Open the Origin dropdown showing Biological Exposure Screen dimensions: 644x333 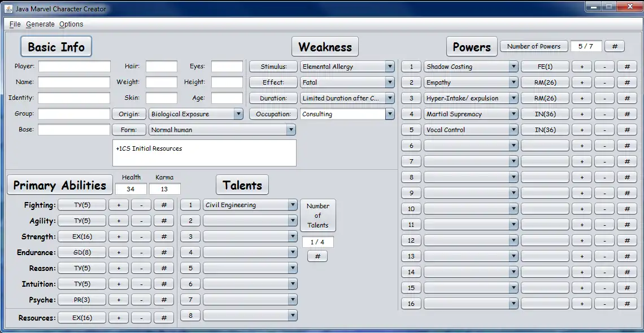click(x=197, y=114)
